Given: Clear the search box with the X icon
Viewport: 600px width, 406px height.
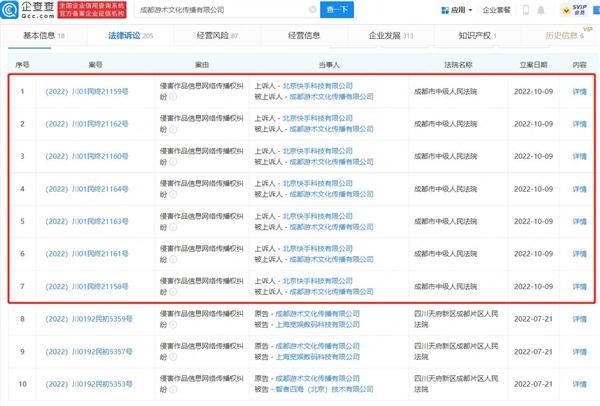Looking at the screenshot, I should click(x=313, y=10).
